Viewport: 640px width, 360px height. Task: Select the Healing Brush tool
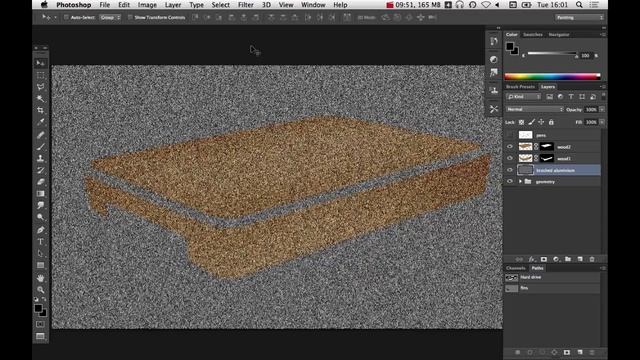tap(40, 135)
